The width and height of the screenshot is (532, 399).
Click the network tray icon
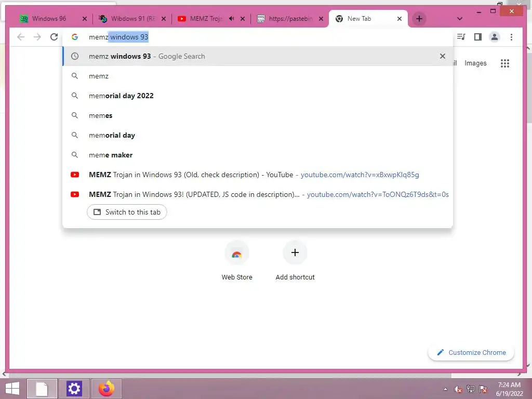click(471, 389)
